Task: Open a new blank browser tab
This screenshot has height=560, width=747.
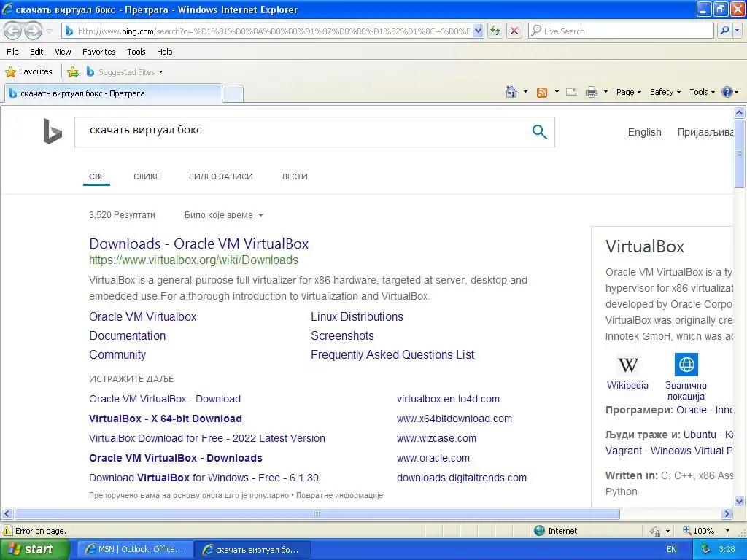Action: (x=233, y=93)
